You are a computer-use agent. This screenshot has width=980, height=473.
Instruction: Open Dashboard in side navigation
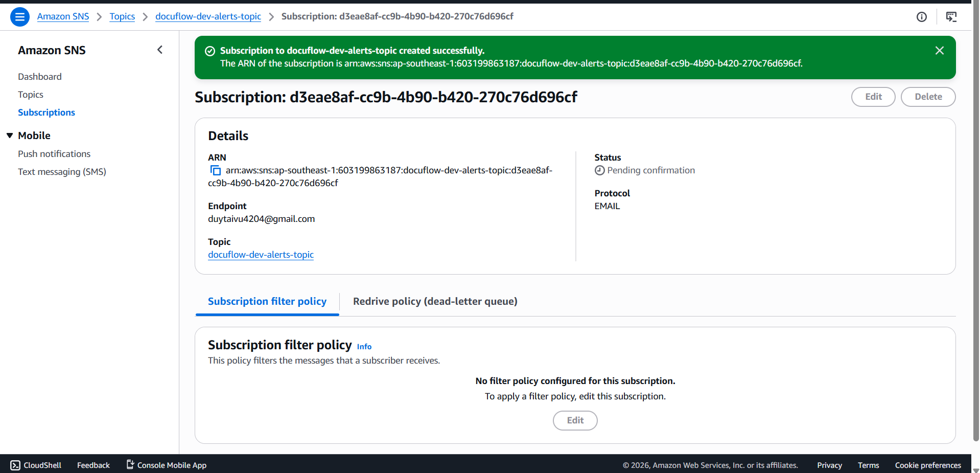40,77
